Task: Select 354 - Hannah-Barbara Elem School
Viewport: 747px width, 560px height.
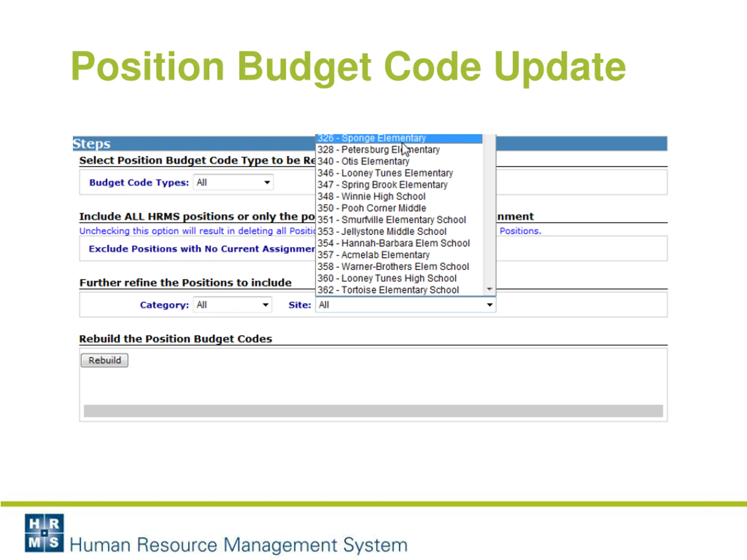Action: 399,243
